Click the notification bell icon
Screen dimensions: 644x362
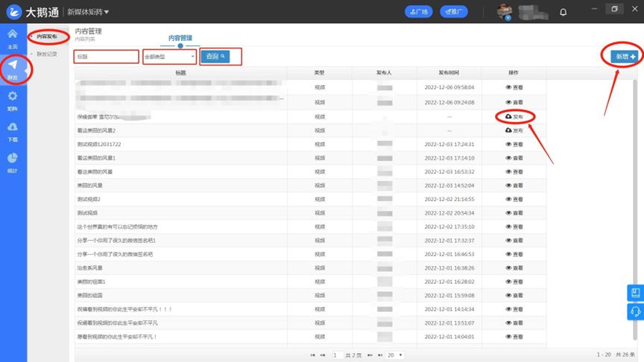[x=563, y=11]
